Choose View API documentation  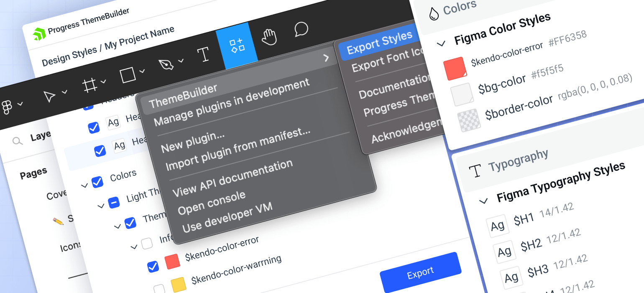tap(233, 179)
